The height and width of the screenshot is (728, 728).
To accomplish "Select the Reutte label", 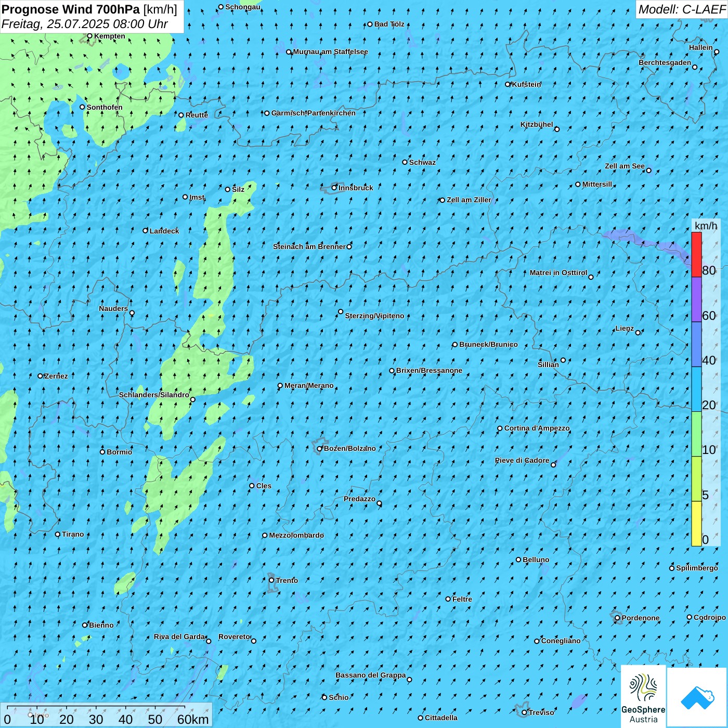I will 197,115.
